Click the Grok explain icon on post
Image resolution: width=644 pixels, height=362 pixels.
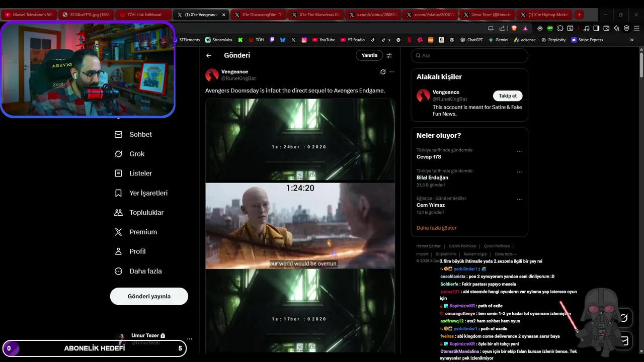coord(383,72)
